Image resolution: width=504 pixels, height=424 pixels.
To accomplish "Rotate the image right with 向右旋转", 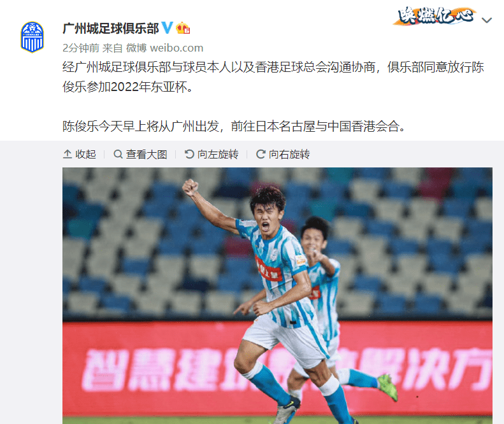I will (283, 154).
